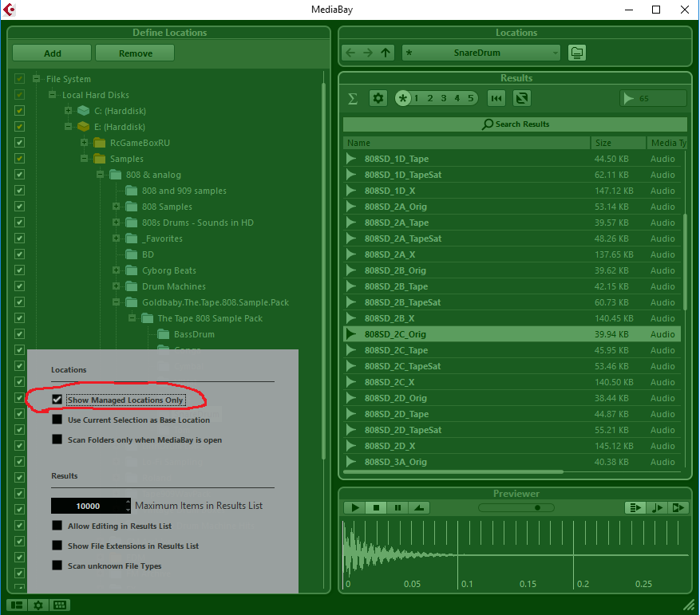Select rating filter 1
This screenshot has height=615, width=700.
click(x=416, y=98)
